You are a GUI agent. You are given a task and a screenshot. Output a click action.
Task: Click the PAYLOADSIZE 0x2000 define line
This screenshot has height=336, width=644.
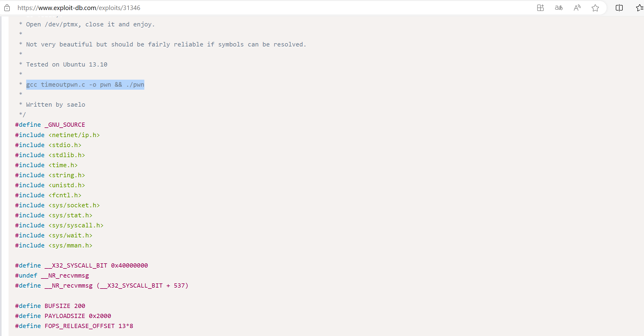tap(63, 316)
